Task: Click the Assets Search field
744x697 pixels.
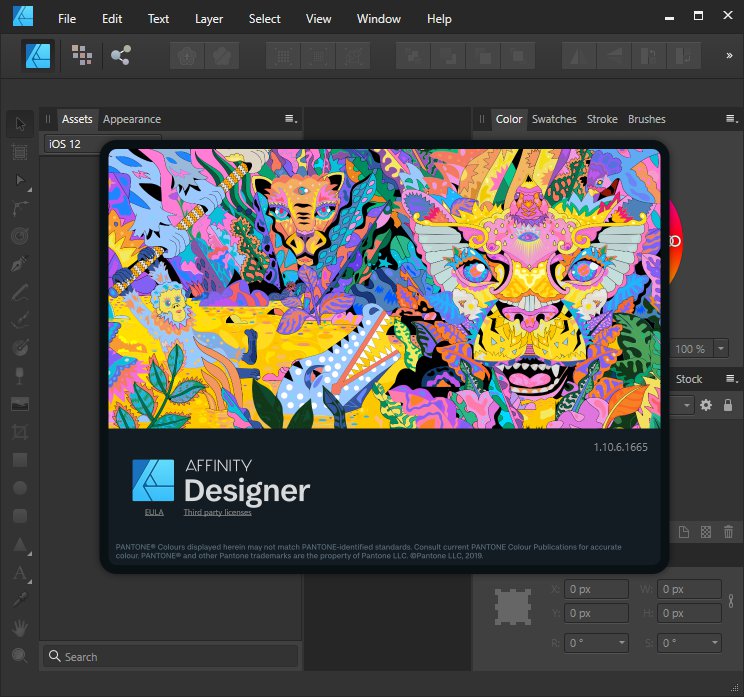Action: pos(171,657)
